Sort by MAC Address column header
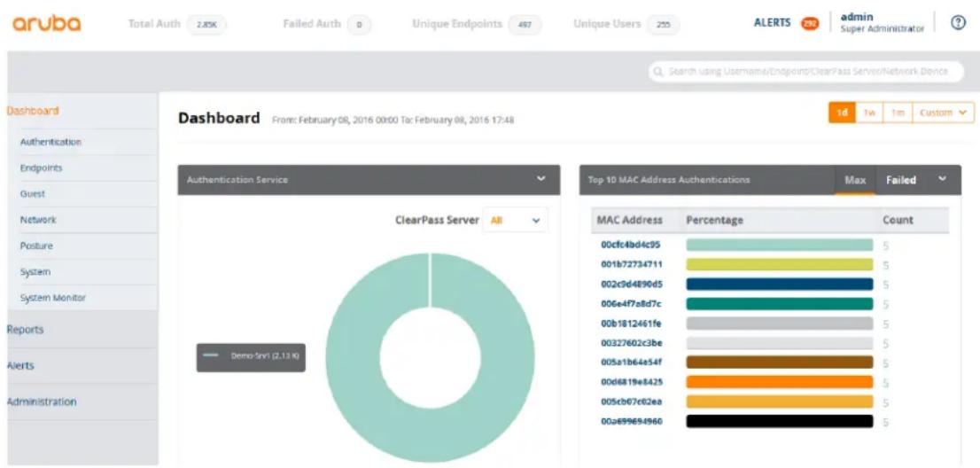Screen dimensions: 980x468 (629, 220)
